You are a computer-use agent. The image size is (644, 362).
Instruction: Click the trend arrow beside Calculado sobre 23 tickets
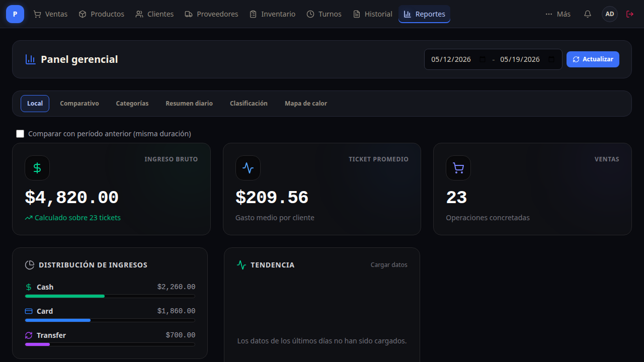29,218
